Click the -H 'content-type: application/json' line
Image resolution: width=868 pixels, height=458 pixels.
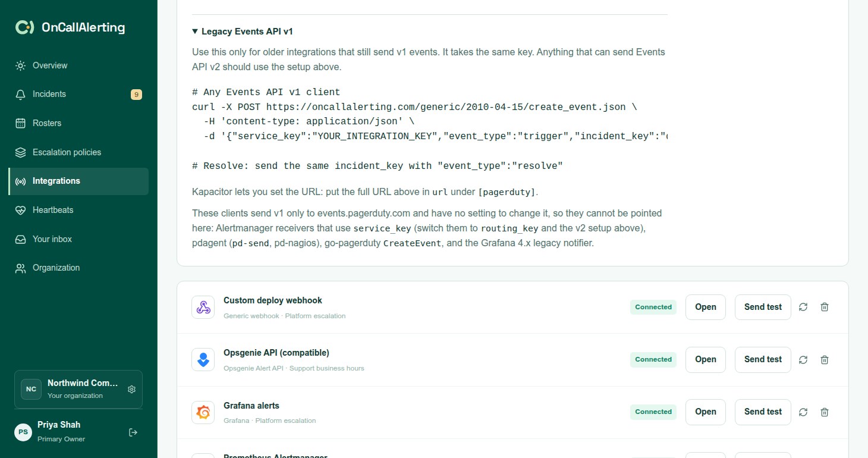[309, 121]
